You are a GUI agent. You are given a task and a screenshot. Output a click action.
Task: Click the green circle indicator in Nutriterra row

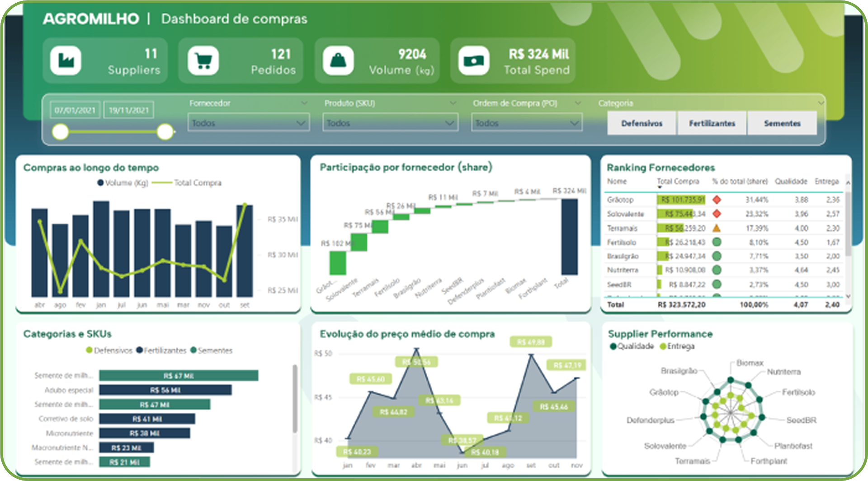click(x=717, y=270)
